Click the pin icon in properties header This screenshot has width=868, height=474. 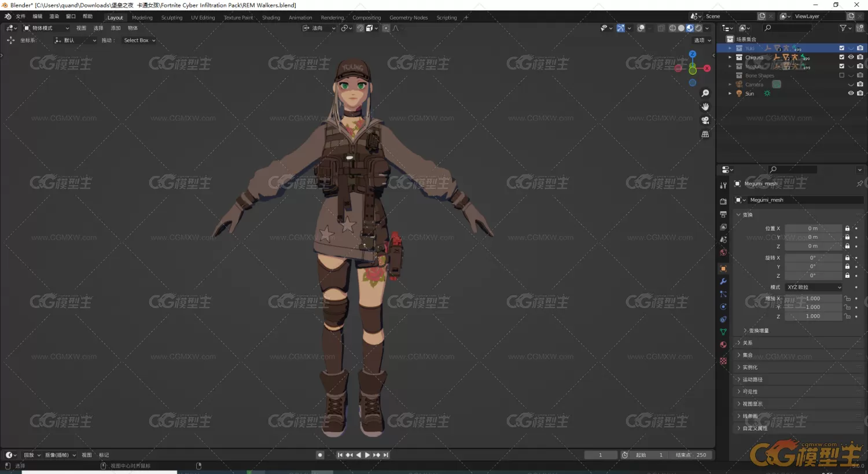(x=859, y=183)
